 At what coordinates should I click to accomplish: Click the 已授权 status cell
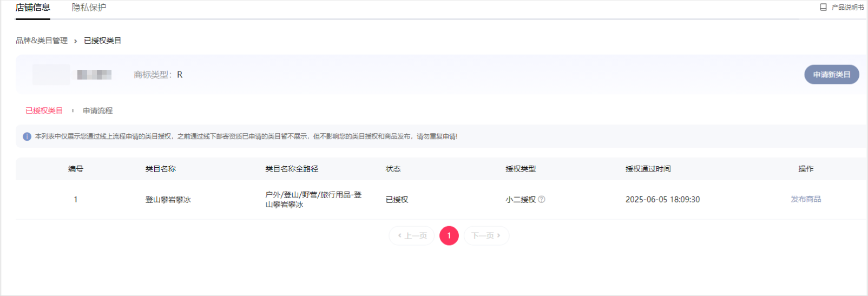pyautogui.click(x=397, y=200)
